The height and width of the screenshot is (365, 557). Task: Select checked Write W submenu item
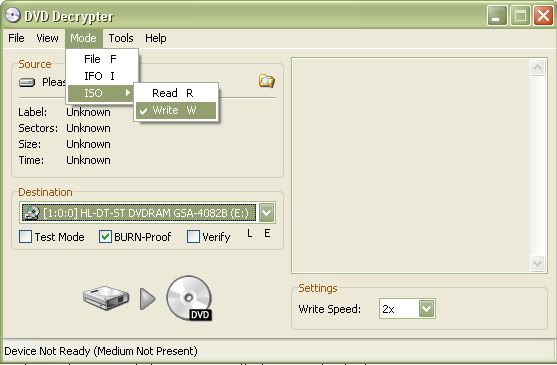pyautogui.click(x=176, y=110)
